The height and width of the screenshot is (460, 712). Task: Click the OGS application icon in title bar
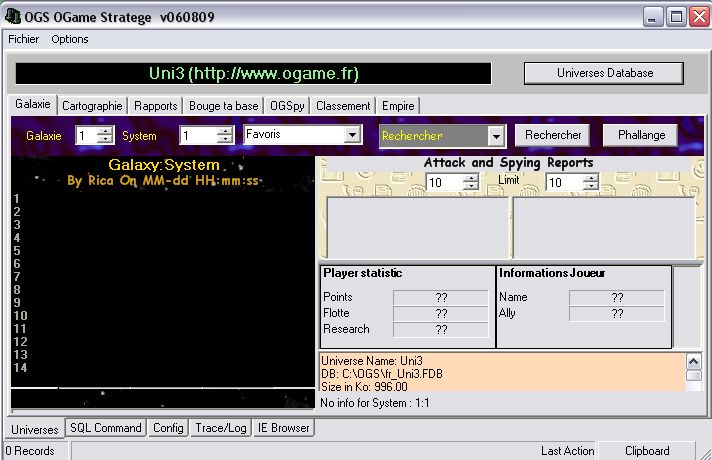click(12, 16)
